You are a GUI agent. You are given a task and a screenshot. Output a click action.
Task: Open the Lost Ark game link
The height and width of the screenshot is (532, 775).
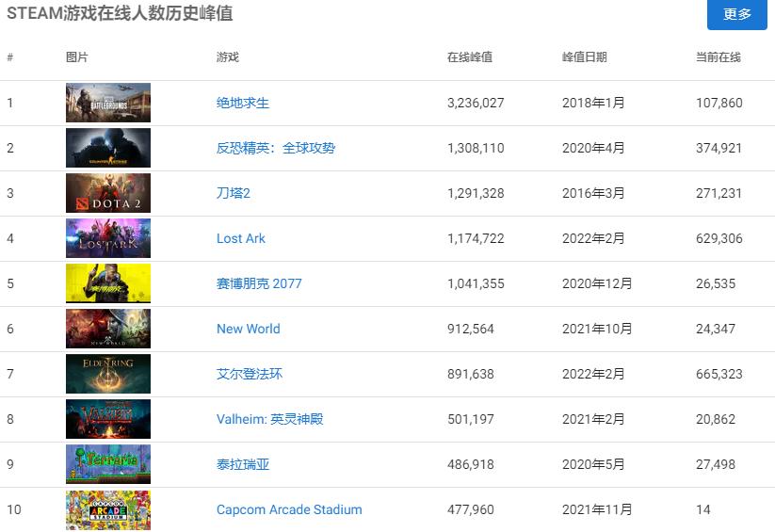[241, 238]
